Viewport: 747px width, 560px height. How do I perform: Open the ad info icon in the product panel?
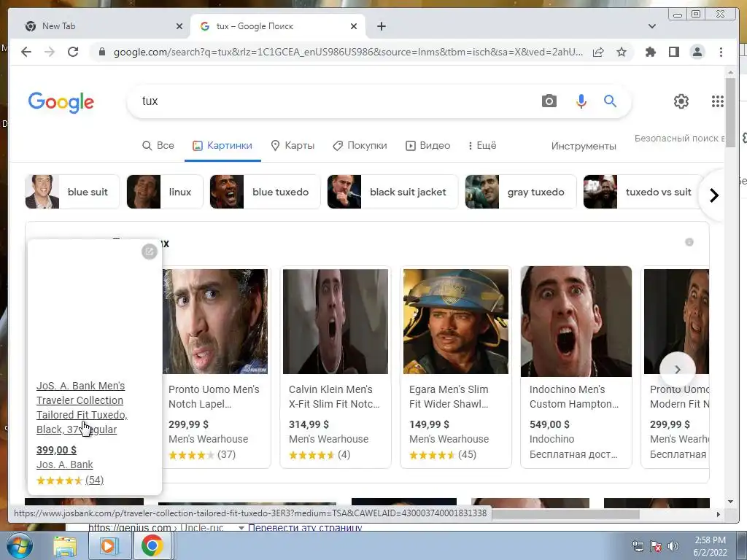(689, 242)
